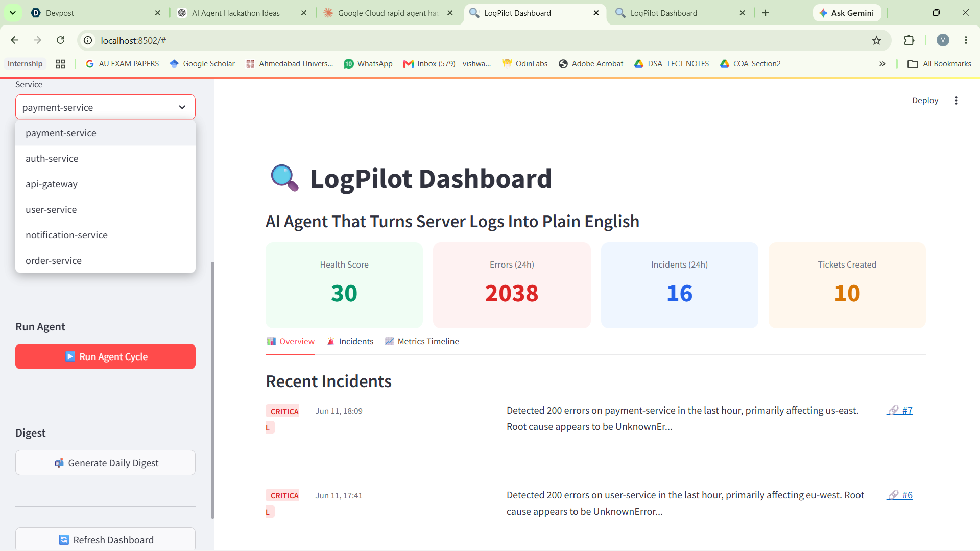980x551 pixels.
Task: Open the WhatsApp bookmark
Action: [368, 64]
